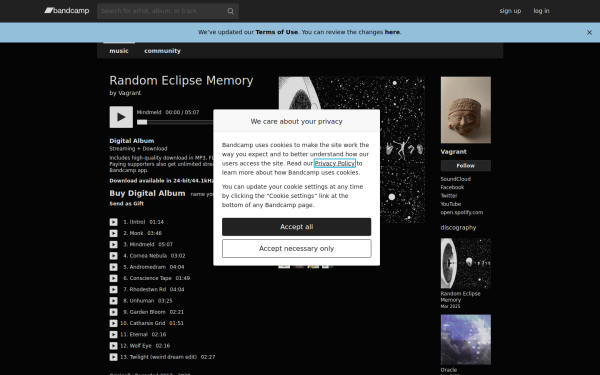The width and height of the screenshot is (600, 375).
Task: Open the Monk track title
Action: (x=136, y=233)
